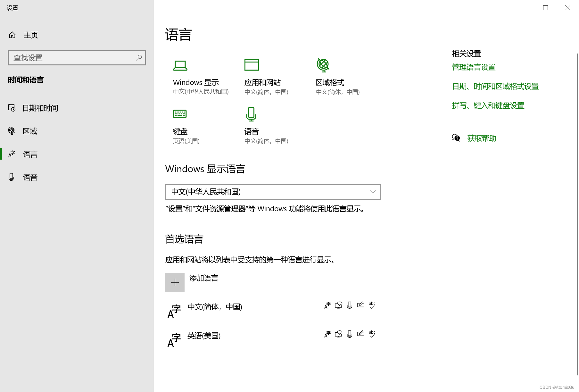Click the globe icon beside 区域 in sidebar
The width and height of the screenshot is (579, 392).
(x=12, y=131)
